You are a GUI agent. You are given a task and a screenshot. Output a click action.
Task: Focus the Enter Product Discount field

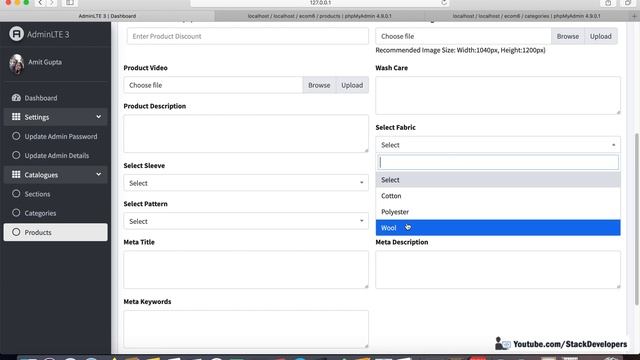tap(248, 36)
